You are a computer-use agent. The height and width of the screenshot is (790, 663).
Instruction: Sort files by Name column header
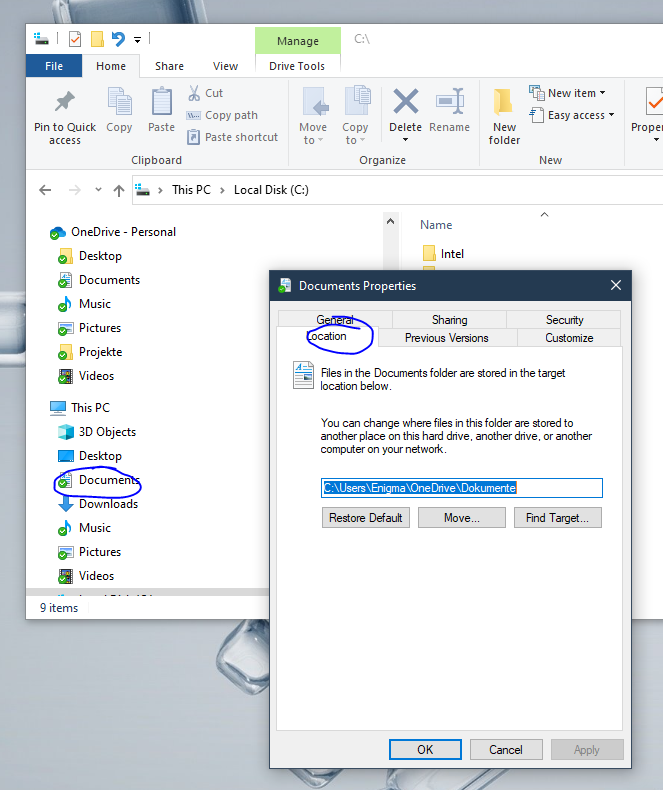[x=436, y=225]
